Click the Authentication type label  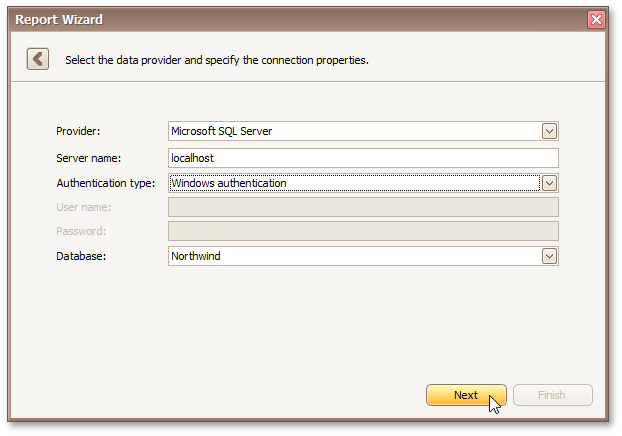coord(105,183)
